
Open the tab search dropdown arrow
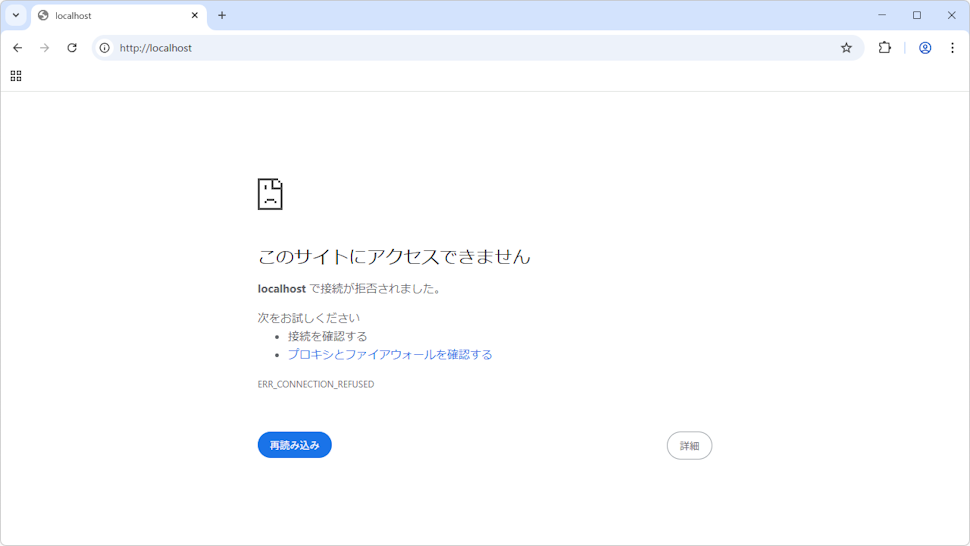click(x=16, y=15)
